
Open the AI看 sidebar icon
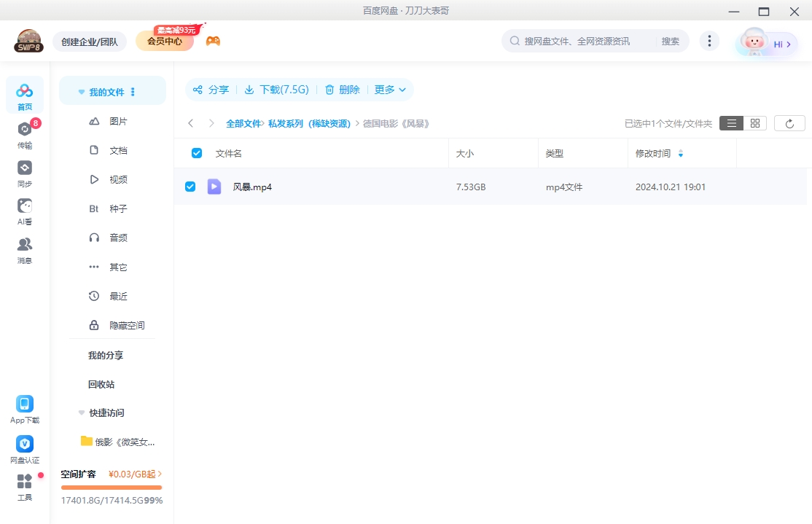tap(25, 206)
